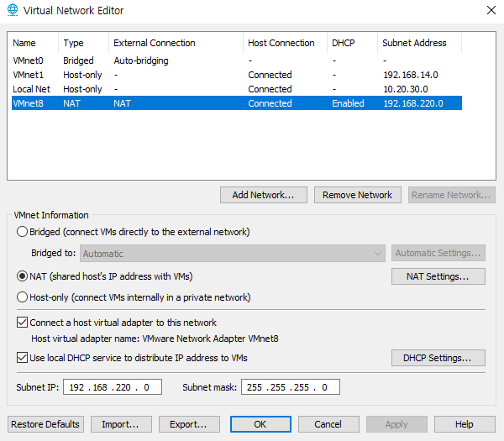Click the Subnet IP third octet 220

click(x=123, y=387)
